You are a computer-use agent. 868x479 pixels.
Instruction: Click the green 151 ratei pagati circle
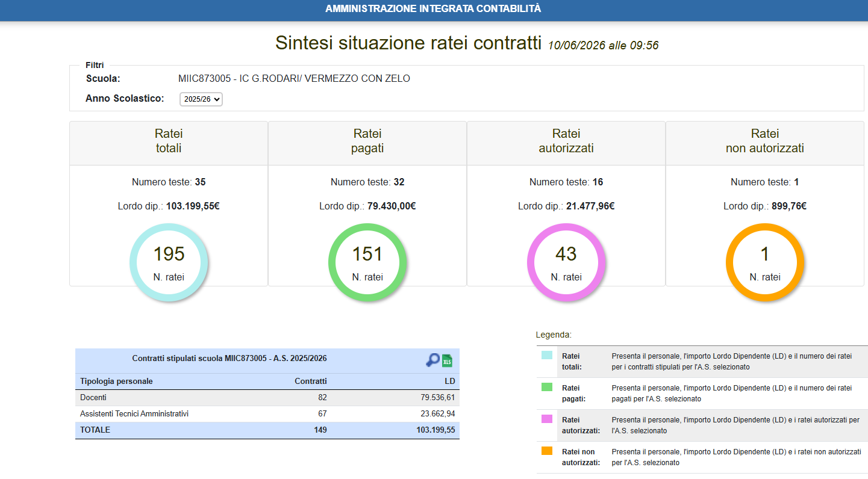(x=367, y=262)
